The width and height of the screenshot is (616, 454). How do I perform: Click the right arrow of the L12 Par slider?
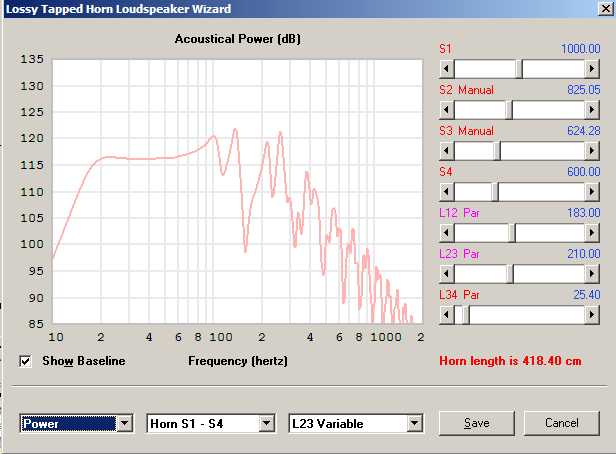592,233
